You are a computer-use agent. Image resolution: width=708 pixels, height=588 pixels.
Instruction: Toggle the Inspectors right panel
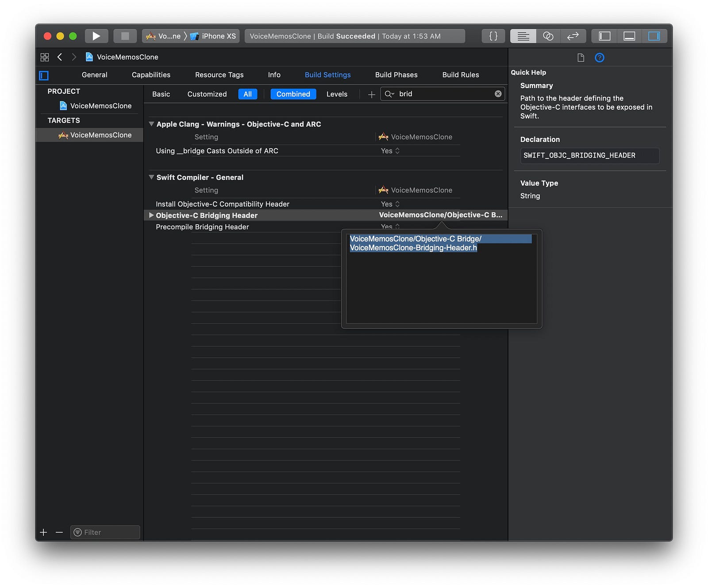654,36
